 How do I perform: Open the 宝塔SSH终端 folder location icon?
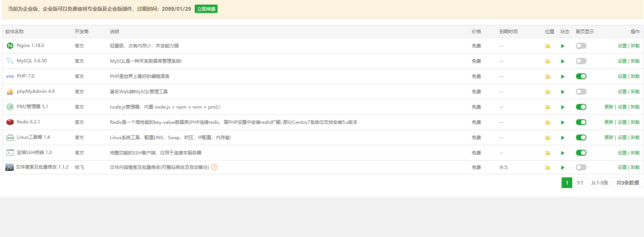click(x=547, y=153)
